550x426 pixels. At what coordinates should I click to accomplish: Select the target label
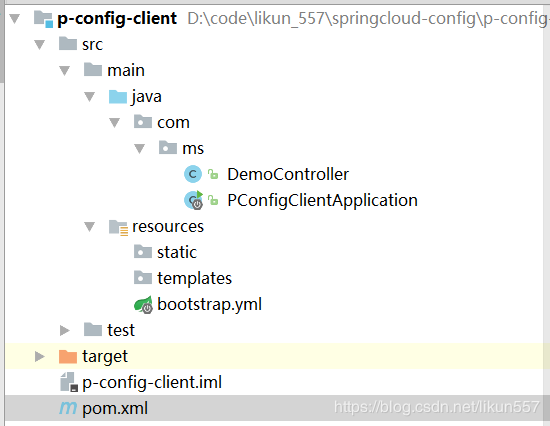[105, 357]
